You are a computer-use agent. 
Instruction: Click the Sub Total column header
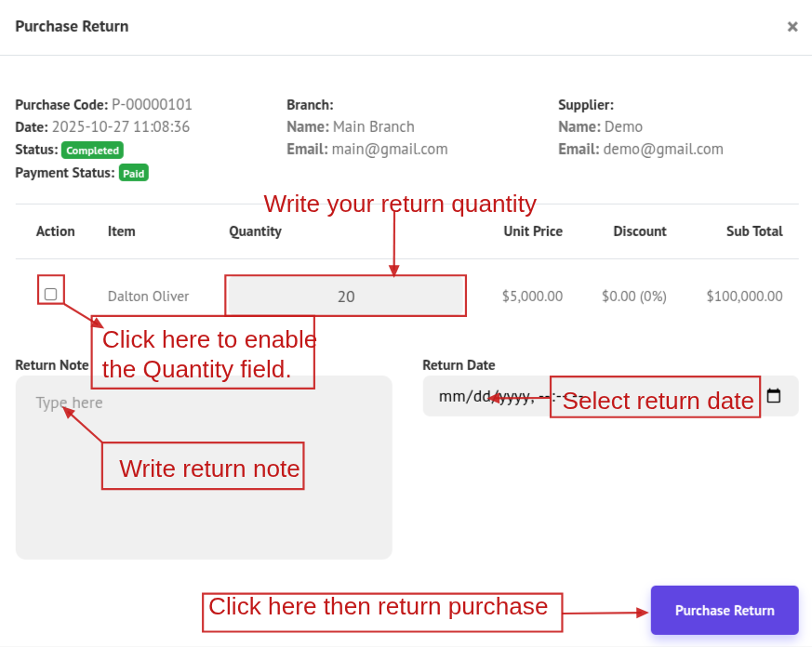(x=754, y=231)
